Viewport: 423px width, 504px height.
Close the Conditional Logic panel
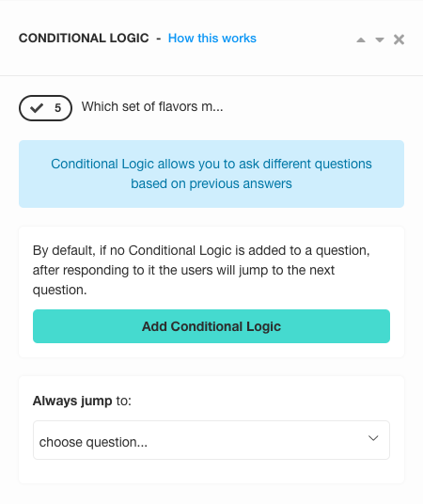tap(399, 39)
